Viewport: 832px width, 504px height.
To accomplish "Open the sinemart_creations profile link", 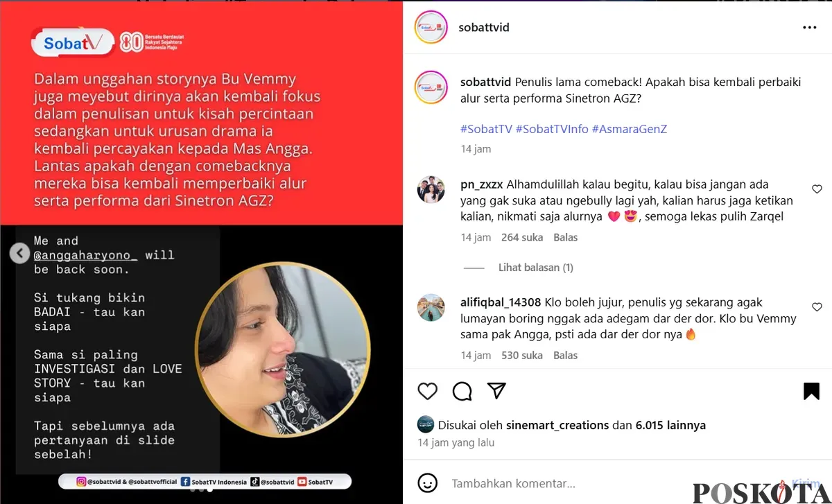I will pyautogui.click(x=558, y=425).
